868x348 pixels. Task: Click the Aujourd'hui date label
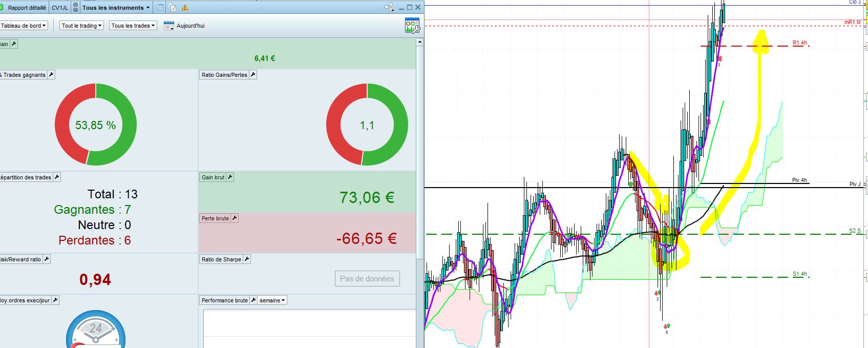point(190,26)
